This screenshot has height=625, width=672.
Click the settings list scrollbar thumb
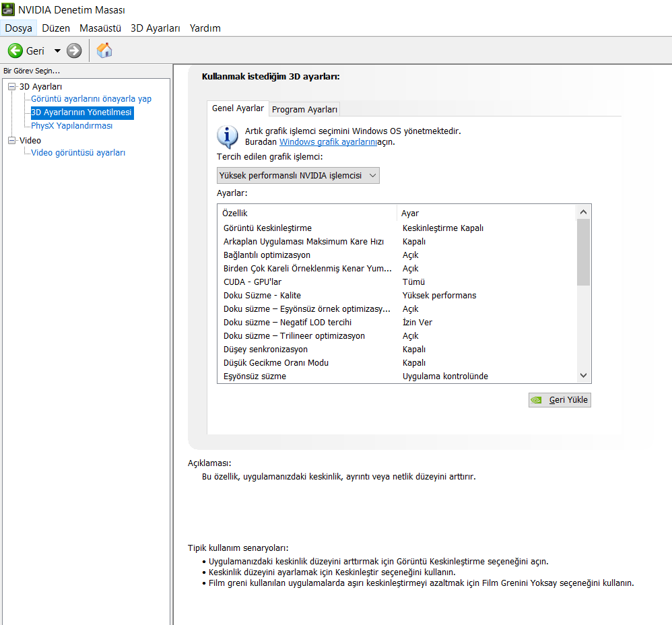click(x=583, y=252)
